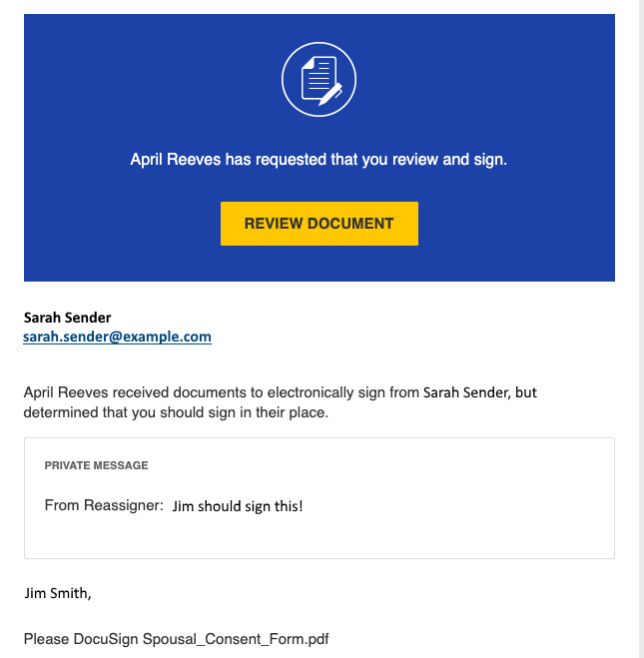Screen dimensions: 644x658
Task: Click the Spousal_Consent_Form.pdf file name
Action: tap(236, 639)
